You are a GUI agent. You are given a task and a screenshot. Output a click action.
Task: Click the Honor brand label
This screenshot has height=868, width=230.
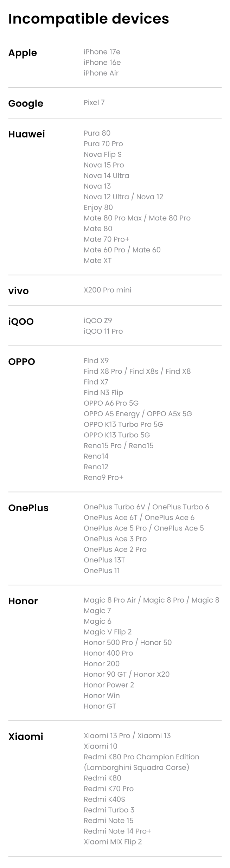[23, 601]
